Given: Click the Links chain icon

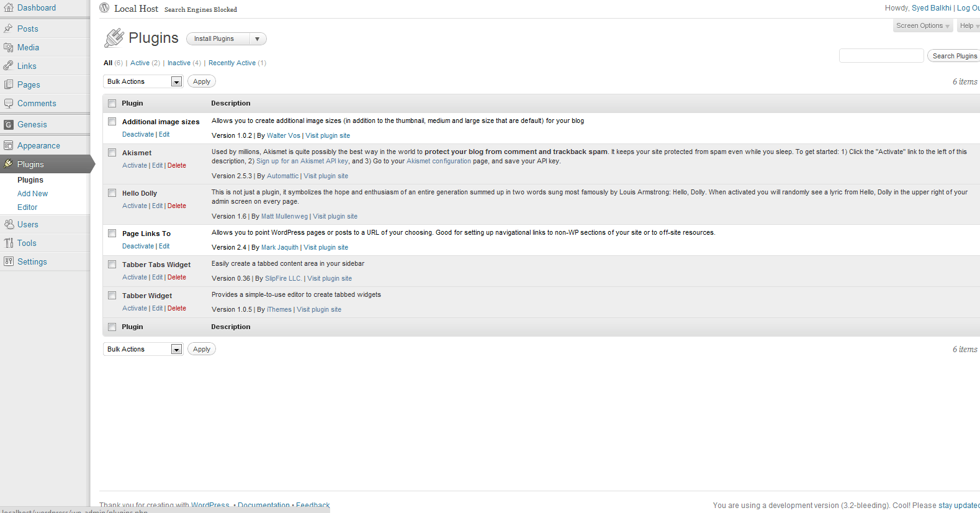Looking at the screenshot, I should pos(8,66).
